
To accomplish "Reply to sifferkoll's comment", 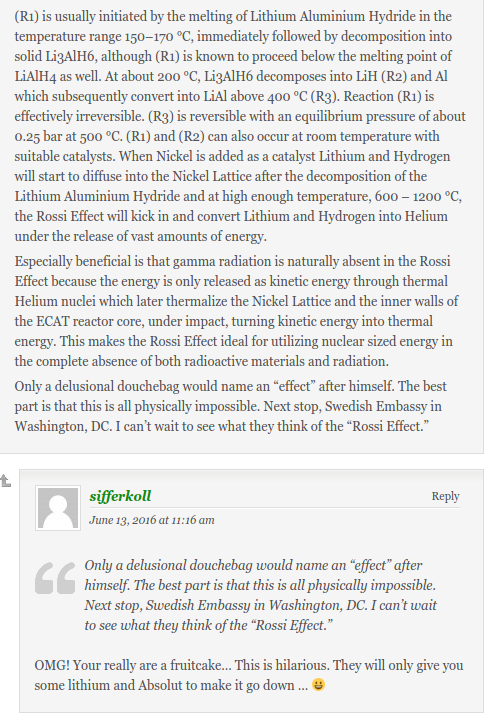I will tap(445, 496).
